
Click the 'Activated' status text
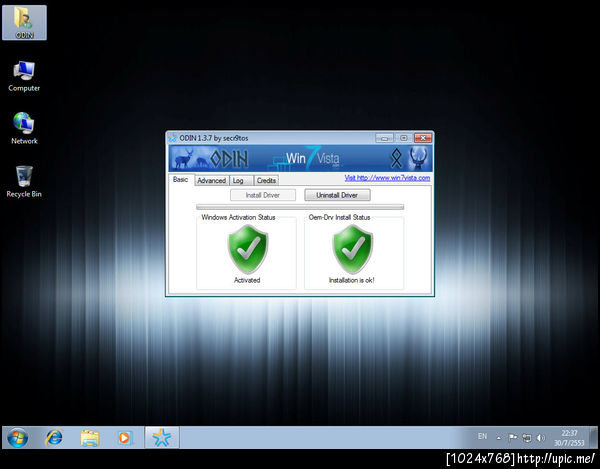[x=247, y=280]
